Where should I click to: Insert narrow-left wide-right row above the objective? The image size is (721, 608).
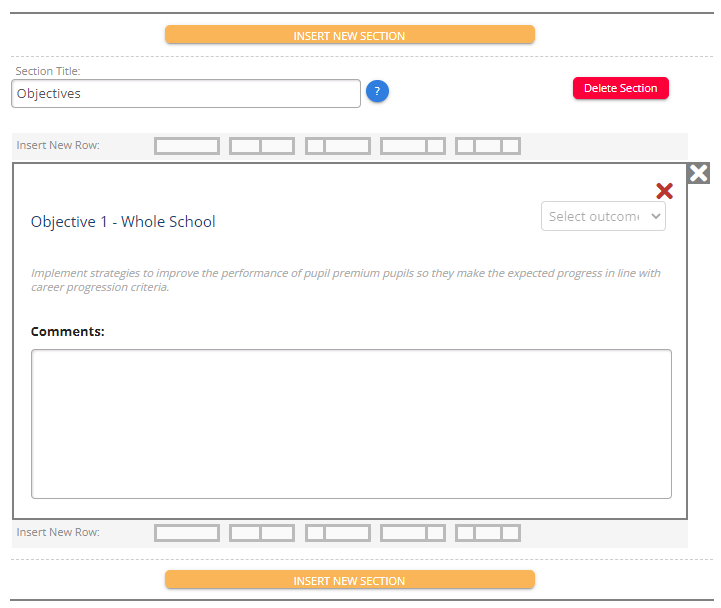338,146
